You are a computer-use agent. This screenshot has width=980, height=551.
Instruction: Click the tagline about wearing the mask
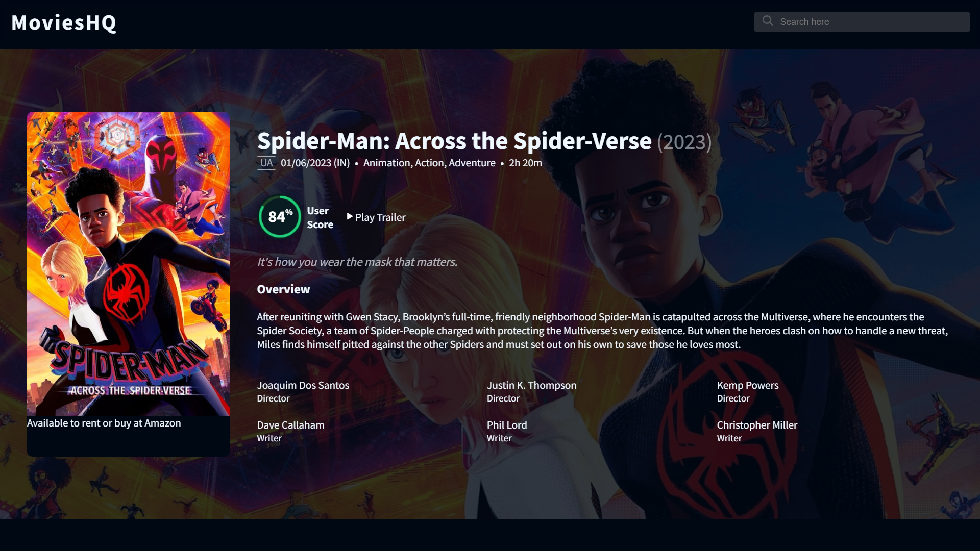point(357,262)
